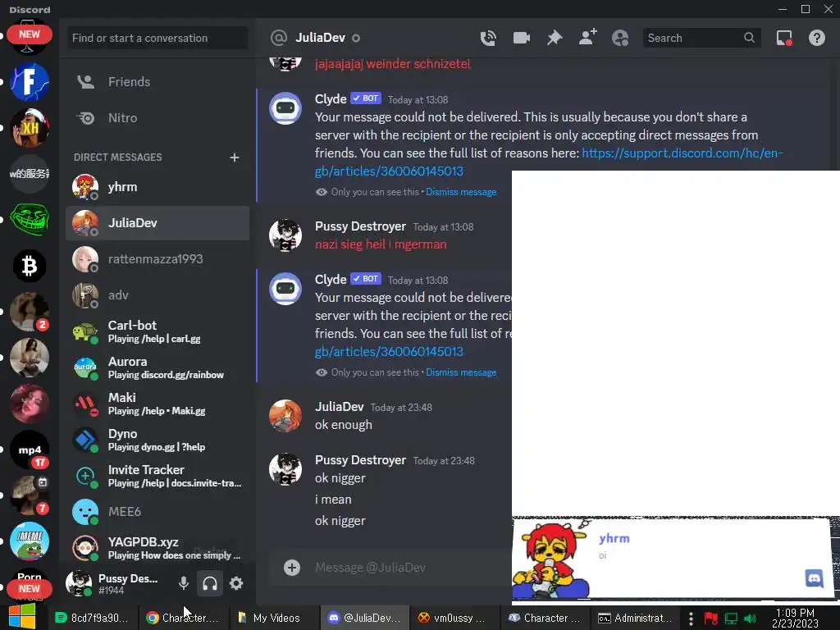Jump to NEW unread servers at bottom
840x630 pixels.
[30, 589]
